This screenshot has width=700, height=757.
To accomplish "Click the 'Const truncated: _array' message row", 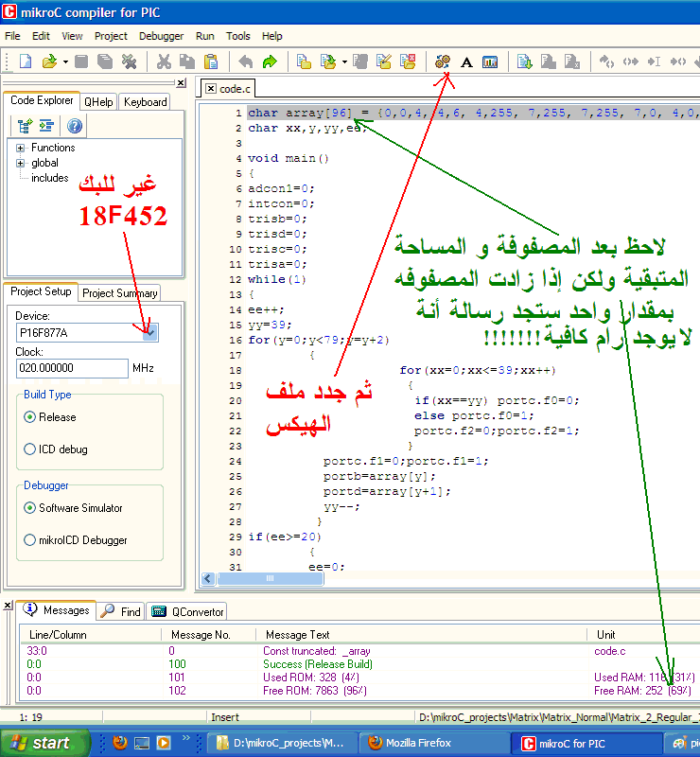I will tap(358, 651).
